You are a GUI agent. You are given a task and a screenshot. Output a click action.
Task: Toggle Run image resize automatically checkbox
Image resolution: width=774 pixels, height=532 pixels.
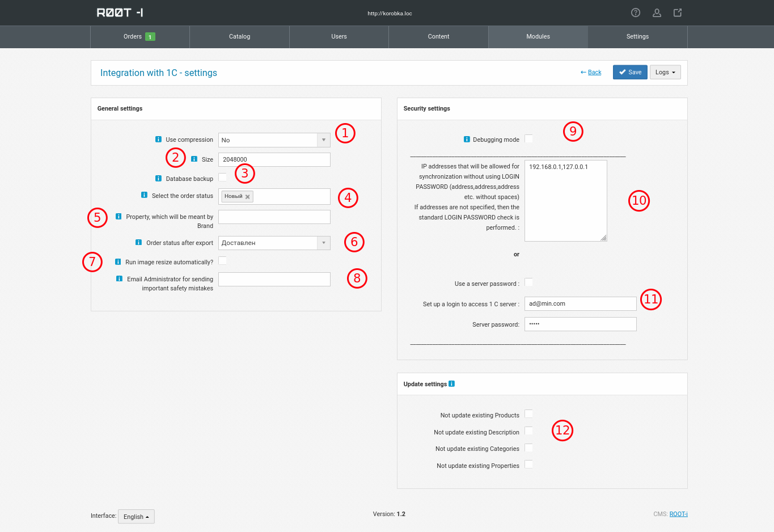pyautogui.click(x=222, y=260)
